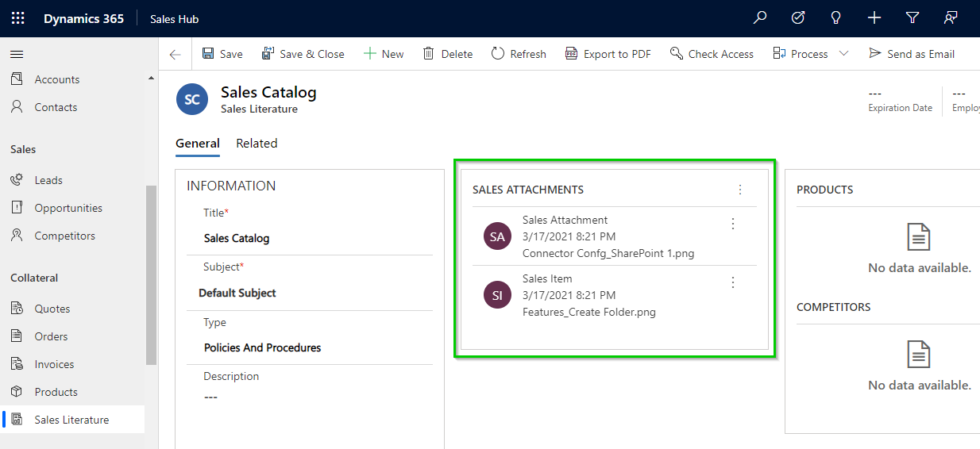Open the assistant lightbulb icon
This screenshot has height=449, width=980.
click(x=835, y=18)
